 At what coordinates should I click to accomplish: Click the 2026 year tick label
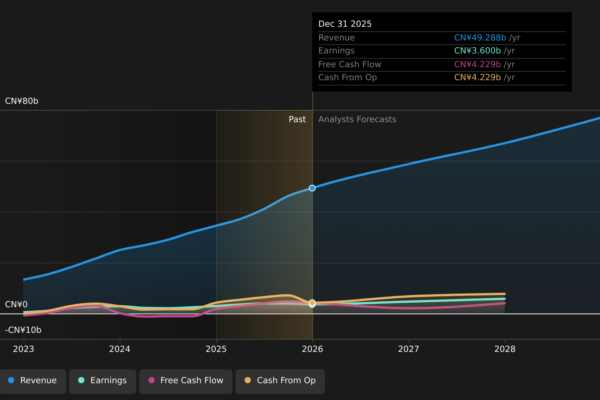(x=312, y=349)
